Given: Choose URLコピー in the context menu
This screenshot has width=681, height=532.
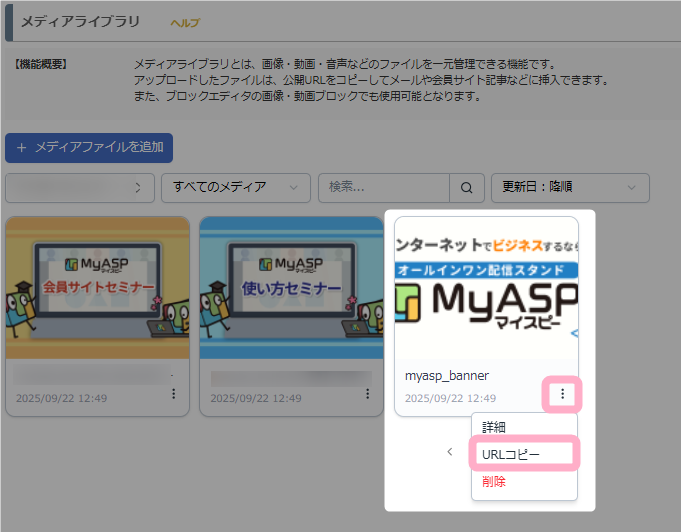Looking at the screenshot, I should point(510,454).
